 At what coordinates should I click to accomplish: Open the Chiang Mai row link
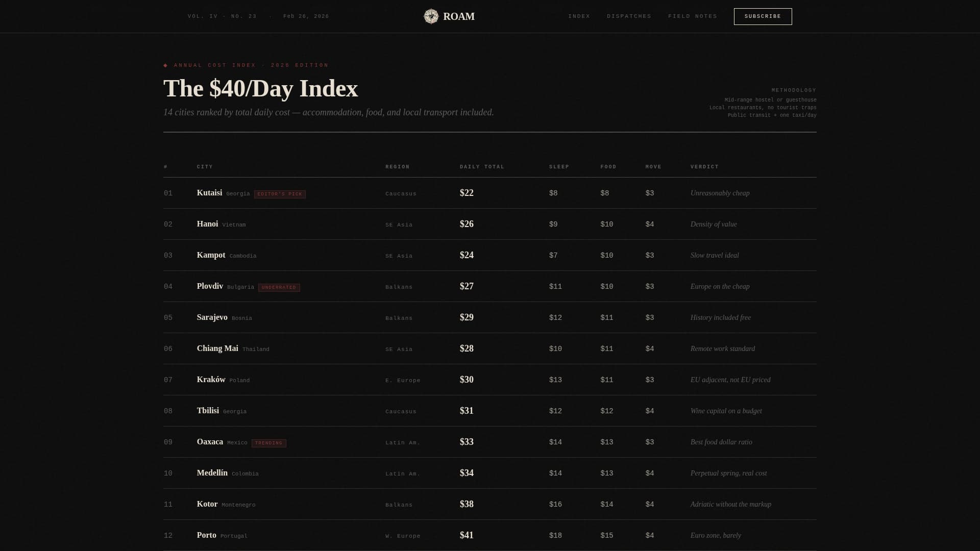[217, 348]
